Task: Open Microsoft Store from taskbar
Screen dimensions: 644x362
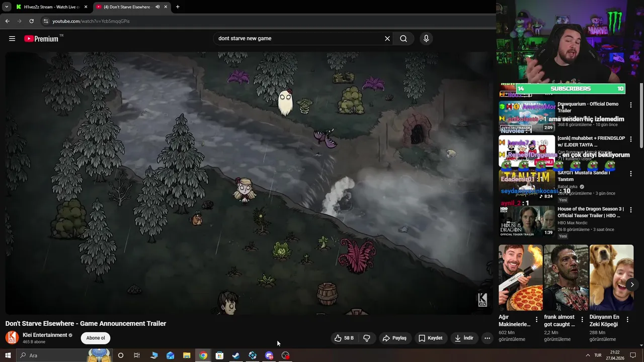Action: pos(219,355)
